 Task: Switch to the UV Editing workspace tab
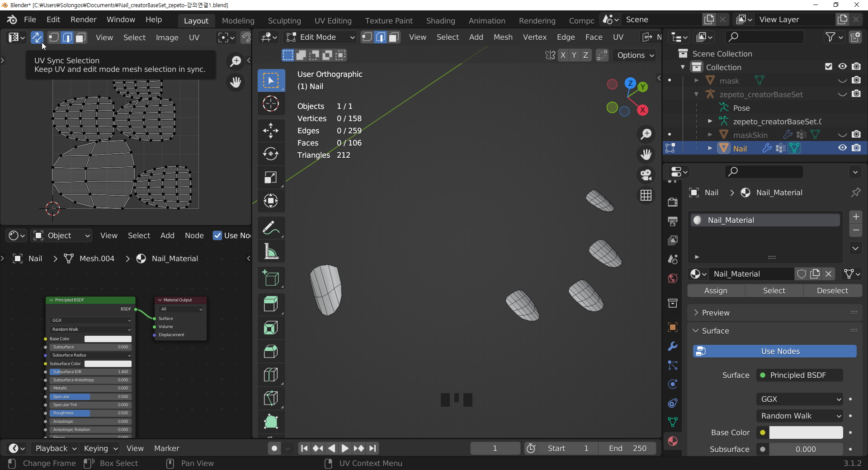[x=333, y=21]
